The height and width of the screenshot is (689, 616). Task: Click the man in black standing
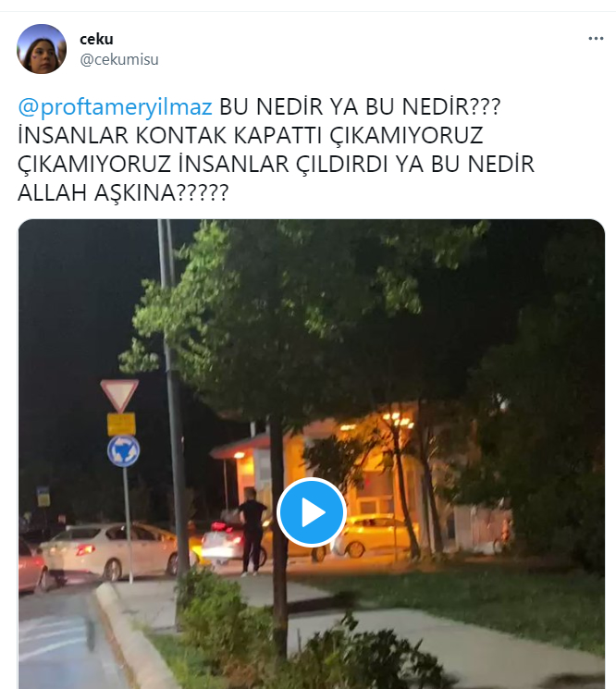click(x=252, y=532)
